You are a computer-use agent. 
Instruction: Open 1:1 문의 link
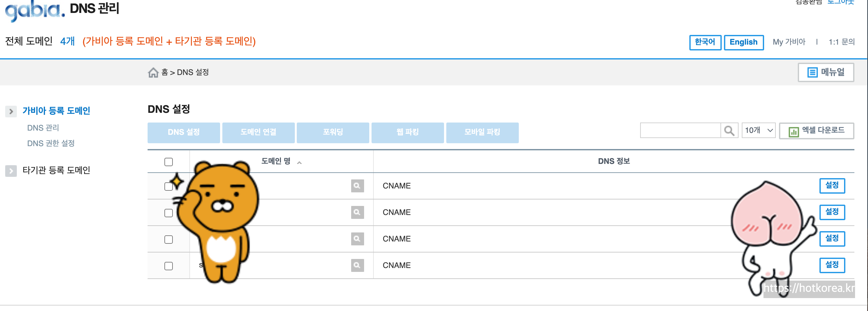pyautogui.click(x=842, y=42)
